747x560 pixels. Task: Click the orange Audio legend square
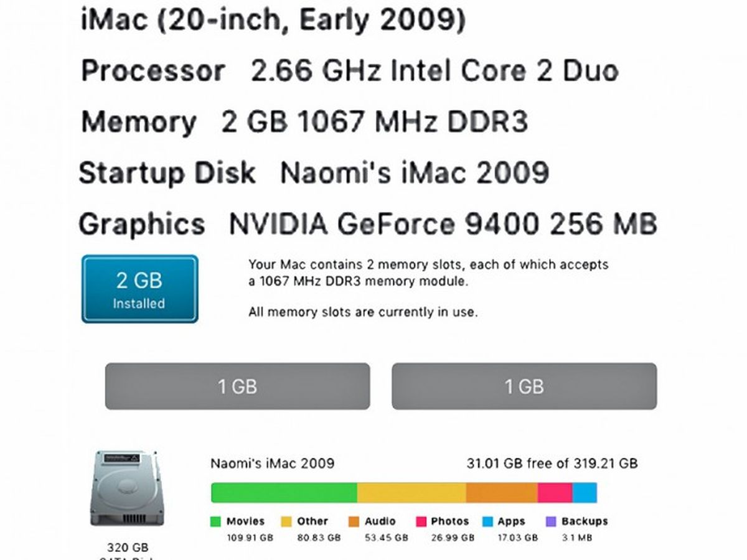[354, 521]
